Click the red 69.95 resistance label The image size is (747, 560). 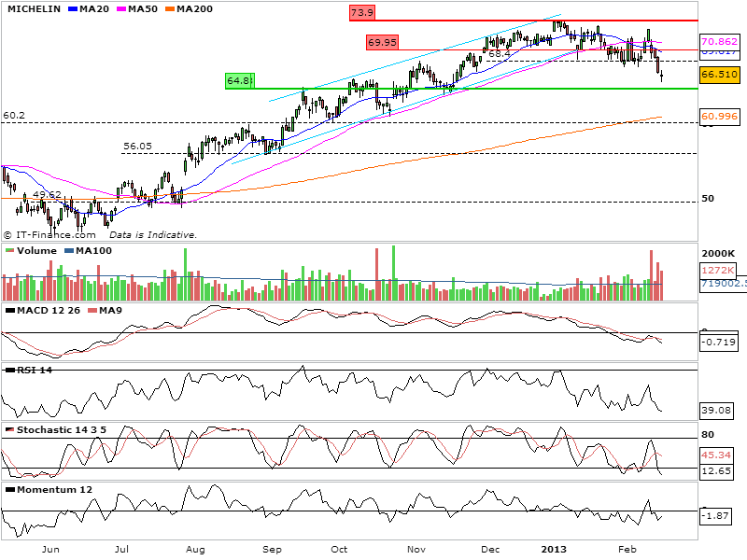(x=382, y=42)
